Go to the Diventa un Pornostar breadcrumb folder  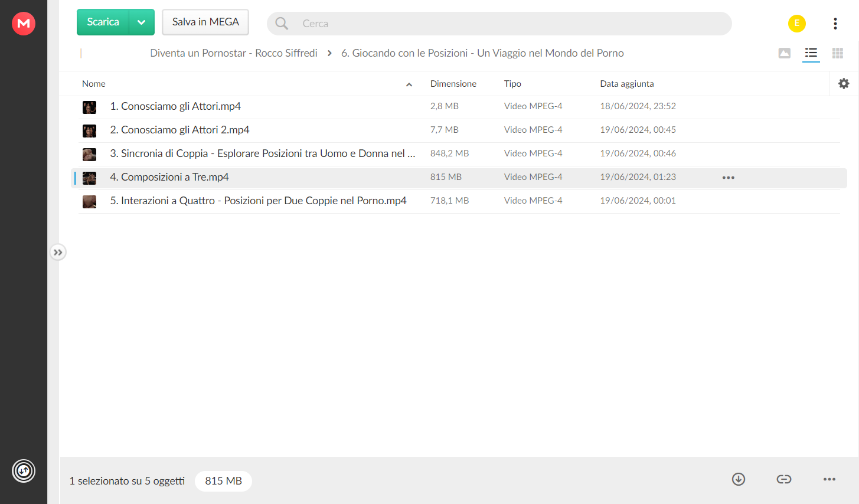click(234, 53)
